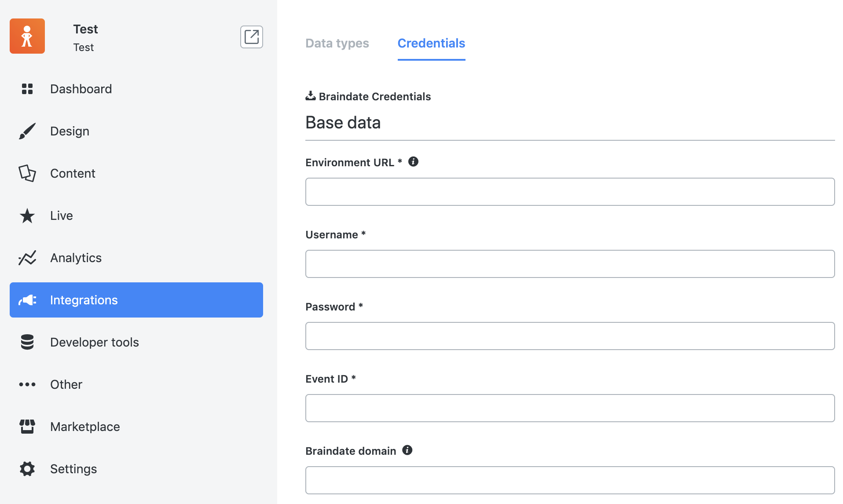Click the Other ellipsis icon
The image size is (843, 504).
[27, 384]
